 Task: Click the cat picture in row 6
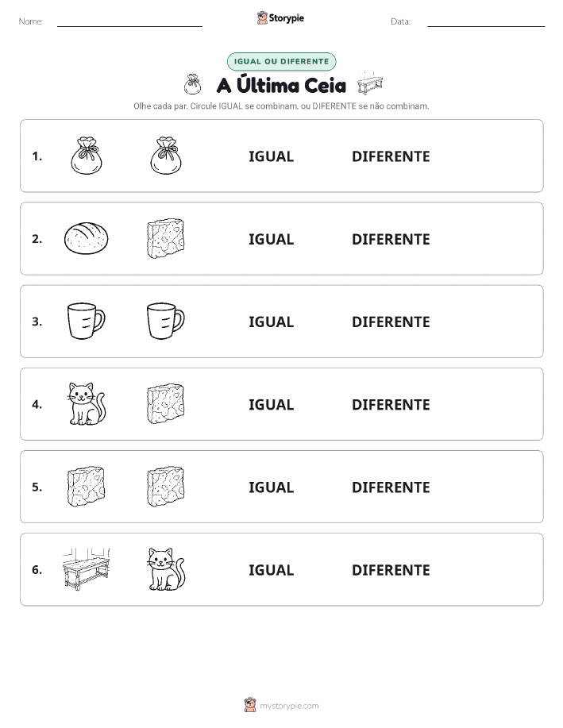pos(166,569)
